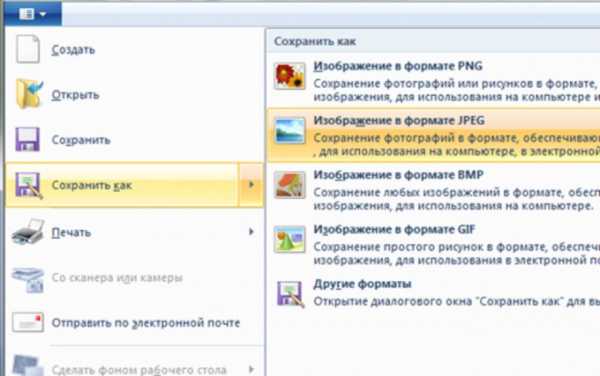
Task: Click the JPEG format landscape icon
Action: [290, 130]
